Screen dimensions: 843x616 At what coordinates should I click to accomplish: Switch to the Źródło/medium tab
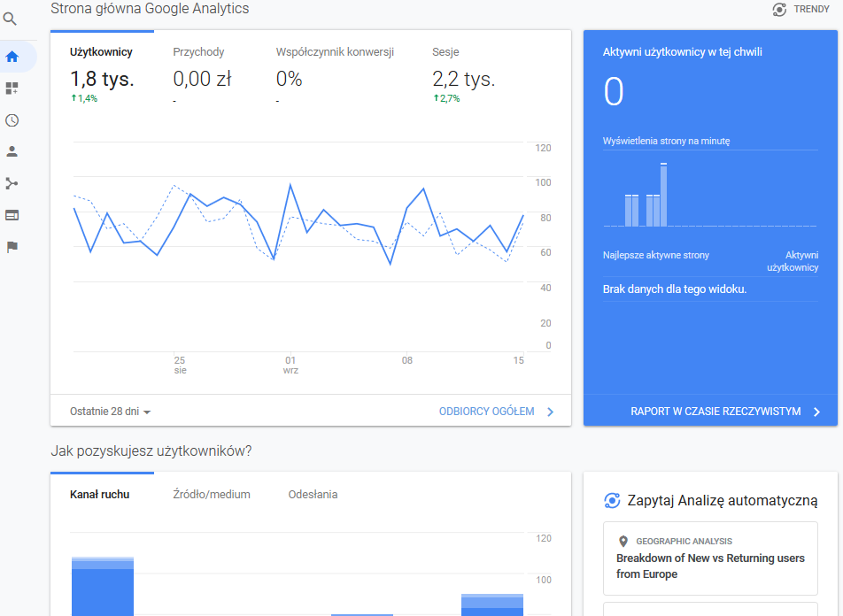212,495
